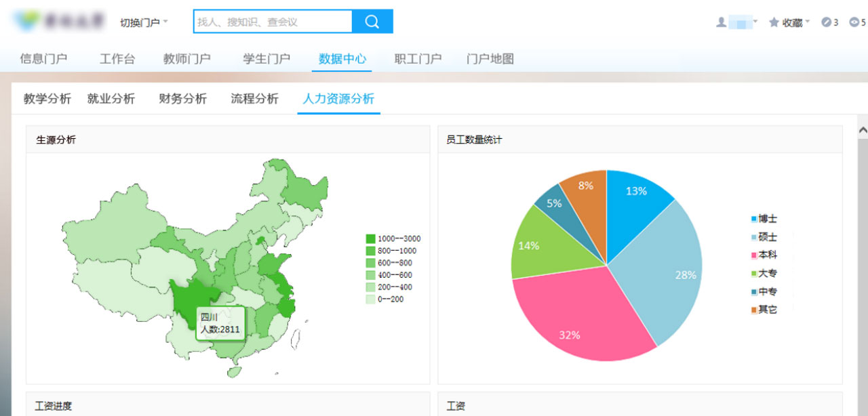Toggle the 博士 legend entry in pie chart
Viewport: 868px width, 416px height.
pos(764,219)
